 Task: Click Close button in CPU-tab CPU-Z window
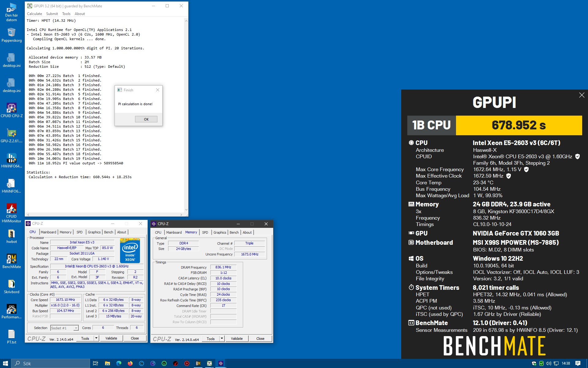coord(135,338)
